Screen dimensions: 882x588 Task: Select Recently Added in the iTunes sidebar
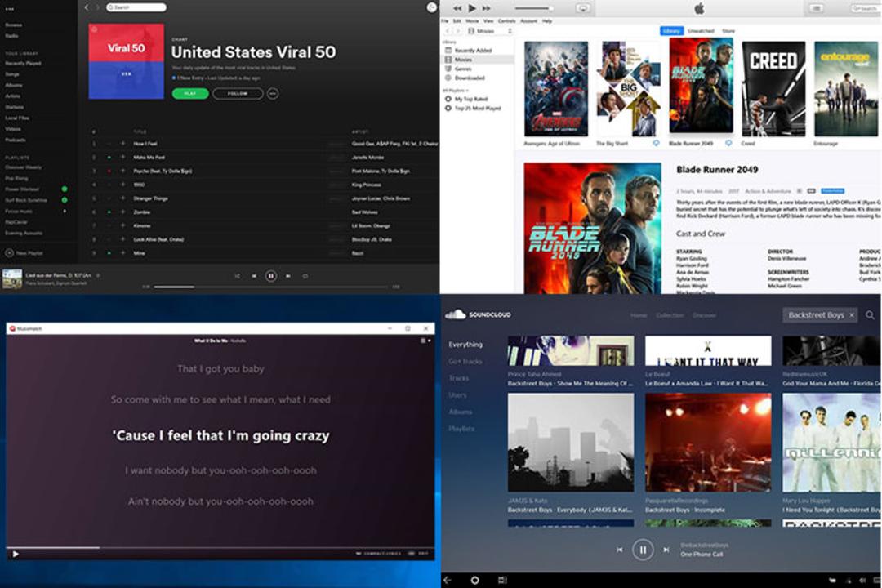[473, 51]
